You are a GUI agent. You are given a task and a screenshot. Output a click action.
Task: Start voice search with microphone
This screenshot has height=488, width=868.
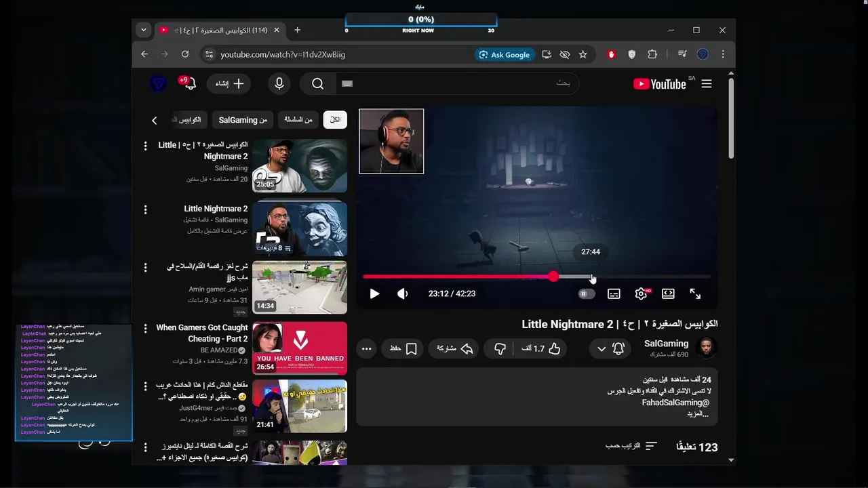point(279,83)
